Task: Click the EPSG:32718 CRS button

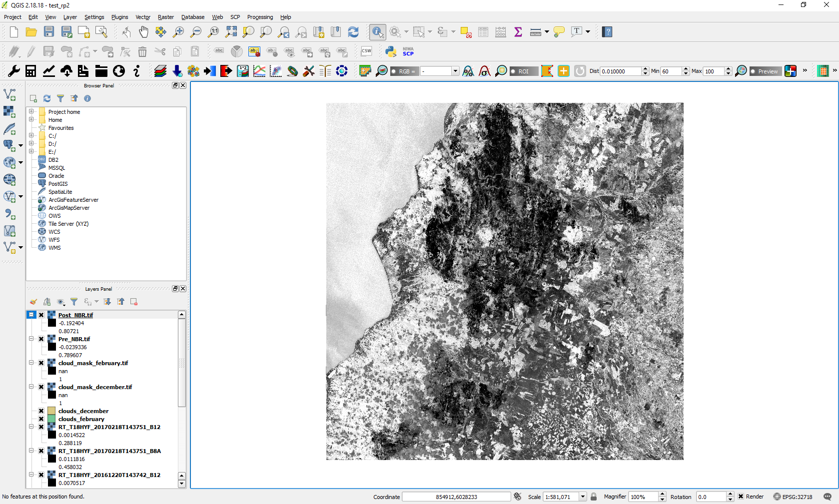Action: [793, 497]
